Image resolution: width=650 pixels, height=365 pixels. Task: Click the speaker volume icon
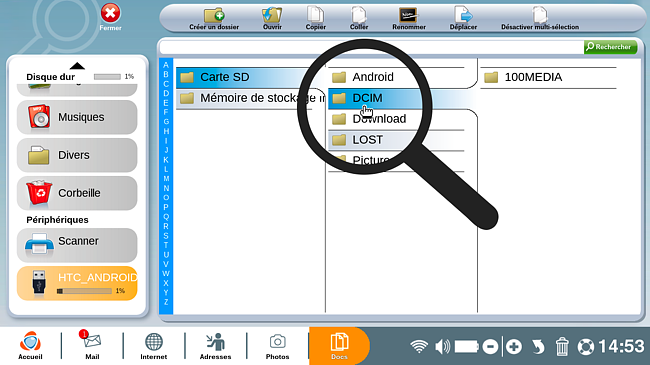[442, 346]
